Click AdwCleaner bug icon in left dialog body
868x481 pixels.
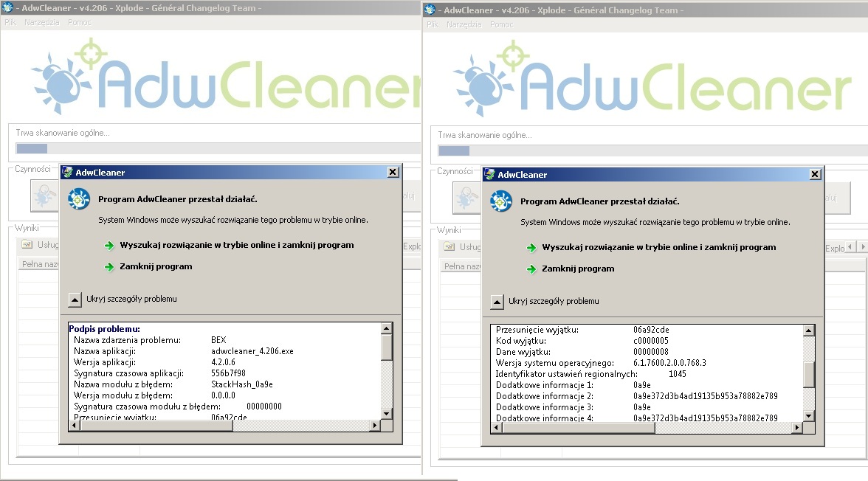[x=79, y=198]
